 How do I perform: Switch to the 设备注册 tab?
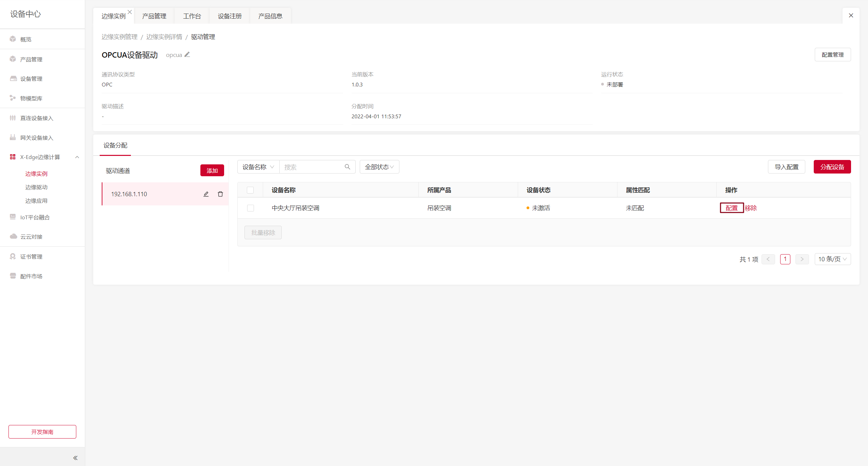[230, 16]
